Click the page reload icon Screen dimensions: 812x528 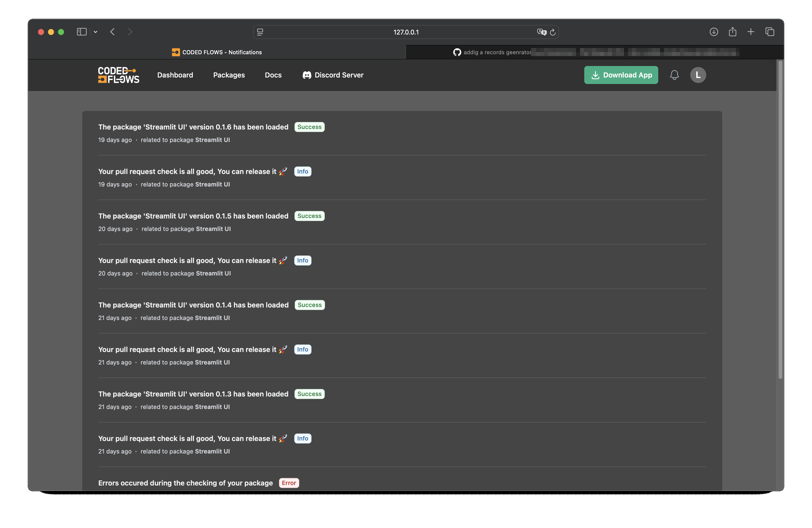(553, 32)
